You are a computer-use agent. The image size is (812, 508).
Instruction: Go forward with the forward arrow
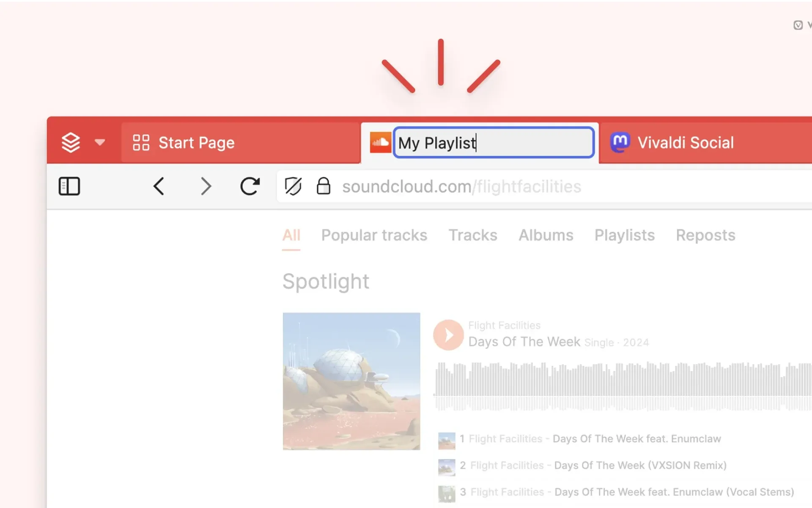point(206,186)
